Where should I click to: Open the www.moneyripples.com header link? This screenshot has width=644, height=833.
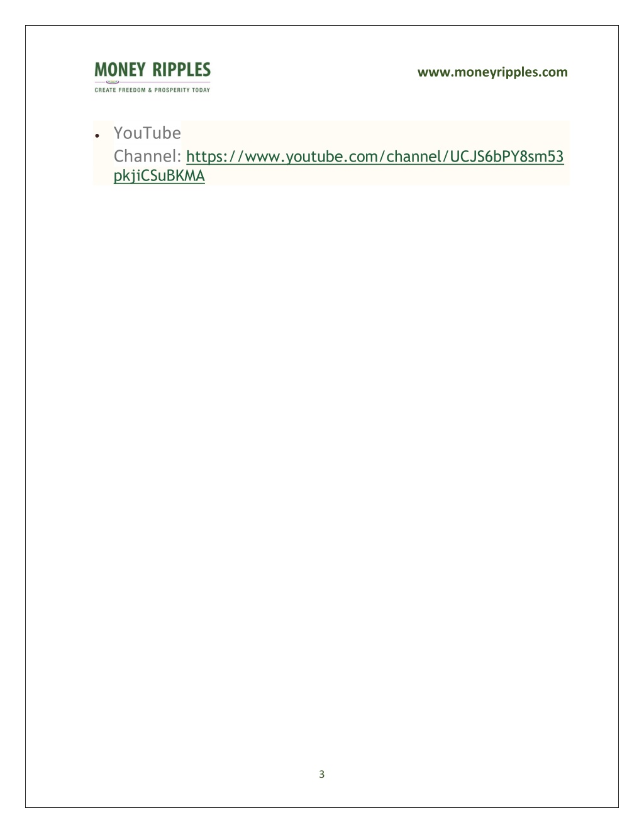tap(492, 72)
